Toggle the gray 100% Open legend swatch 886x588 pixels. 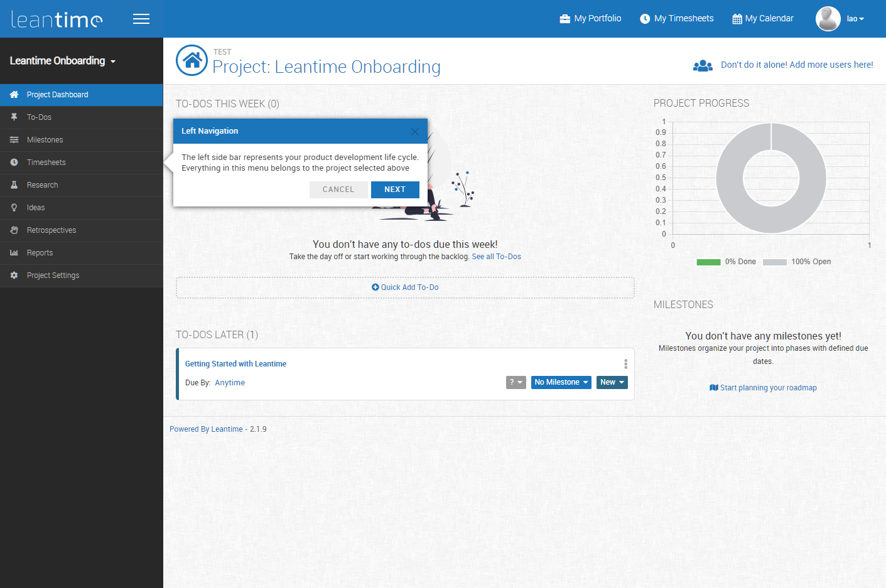(775, 262)
